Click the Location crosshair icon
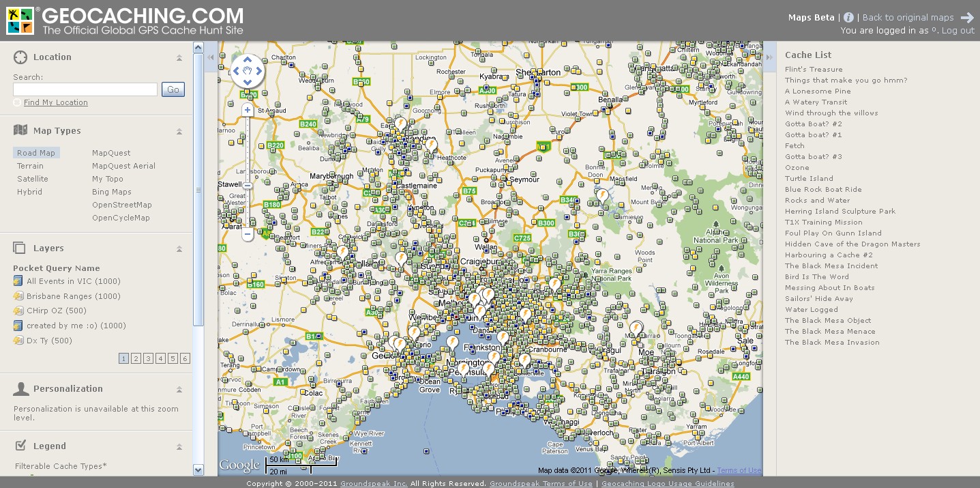Viewport: 980px width, 488px height. coord(20,57)
